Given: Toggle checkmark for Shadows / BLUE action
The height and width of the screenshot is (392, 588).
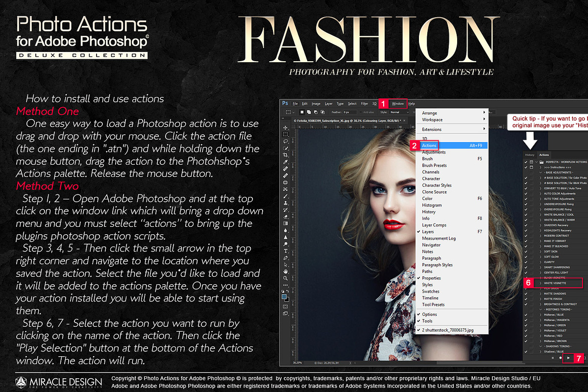Looking at the screenshot, I should pos(526,351).
